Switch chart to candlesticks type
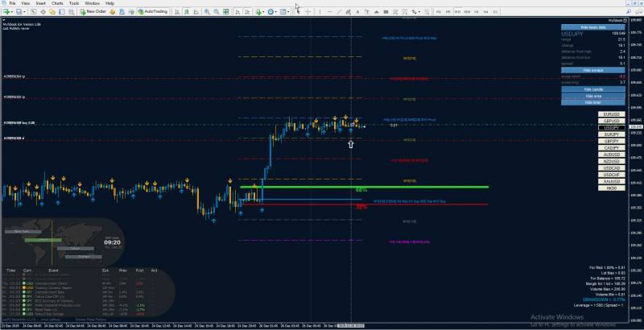 [187, 12]
